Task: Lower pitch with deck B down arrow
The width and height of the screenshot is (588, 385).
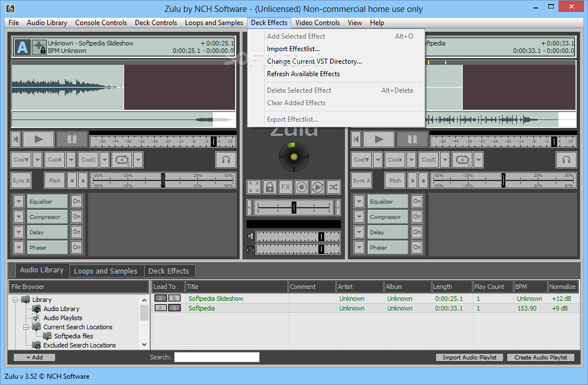Action: (x=413, y=180)
